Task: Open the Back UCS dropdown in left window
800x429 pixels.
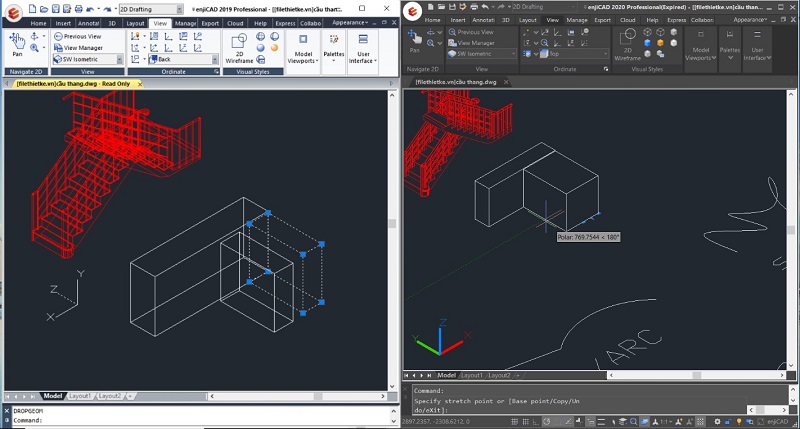Action: (215, 59)
